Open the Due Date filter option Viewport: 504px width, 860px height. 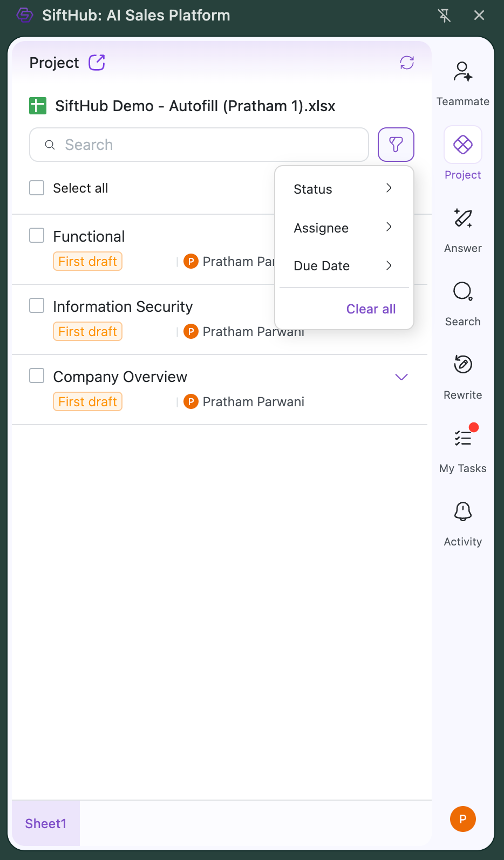pos(344,265)
